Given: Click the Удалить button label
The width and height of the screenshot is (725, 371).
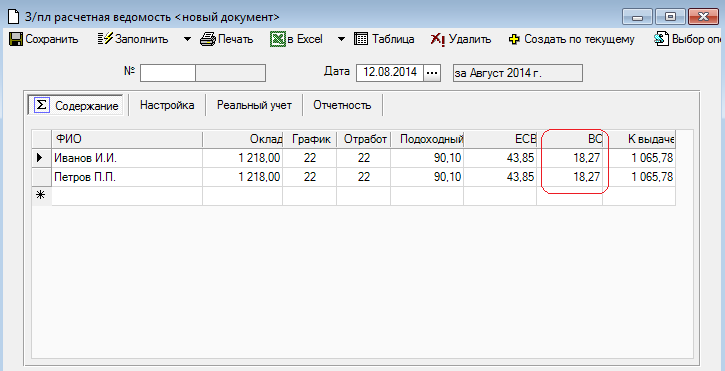Looking at the screenshot, I should click(x=470, y=39).
